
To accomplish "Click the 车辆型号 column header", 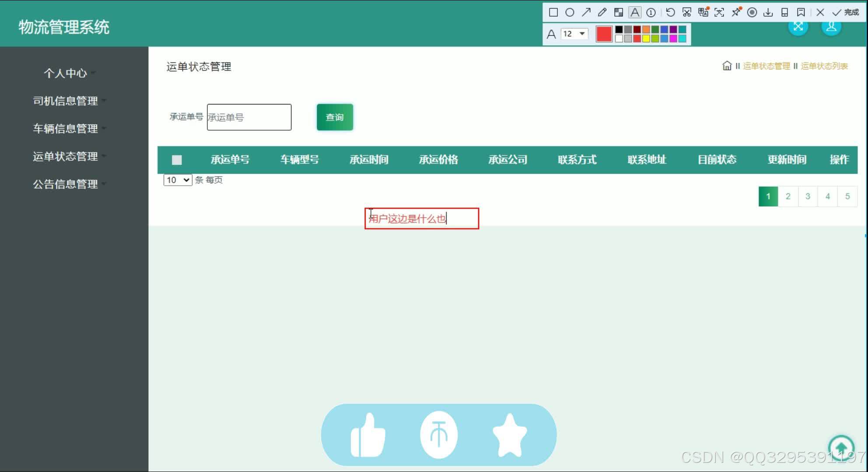I will coord(300,160).
